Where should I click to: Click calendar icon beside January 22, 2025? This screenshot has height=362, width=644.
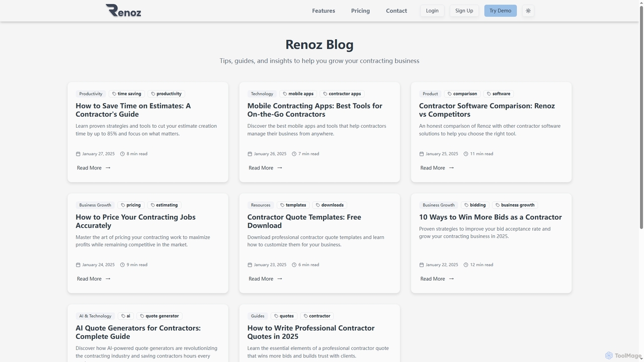click(422, 265)
